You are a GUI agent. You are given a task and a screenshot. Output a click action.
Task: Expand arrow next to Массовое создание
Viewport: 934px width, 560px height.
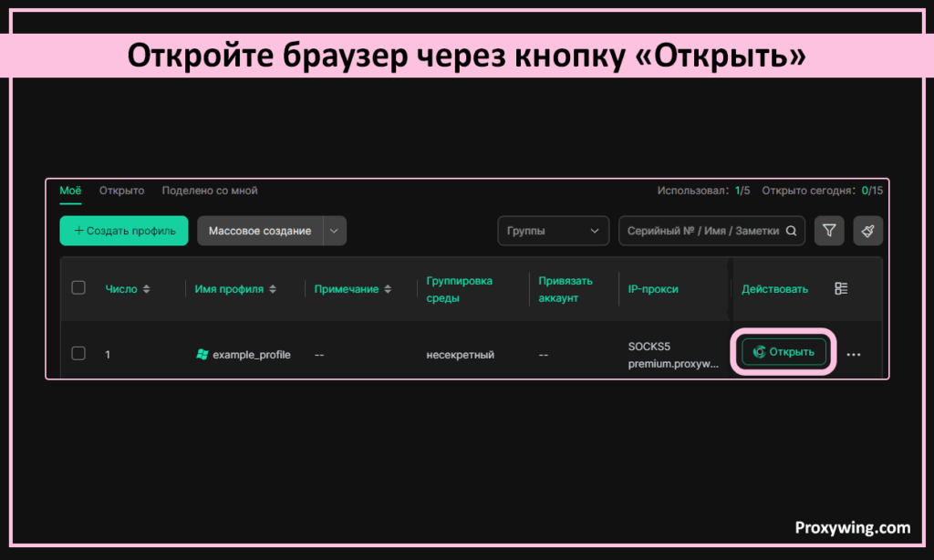coord(334,231)
